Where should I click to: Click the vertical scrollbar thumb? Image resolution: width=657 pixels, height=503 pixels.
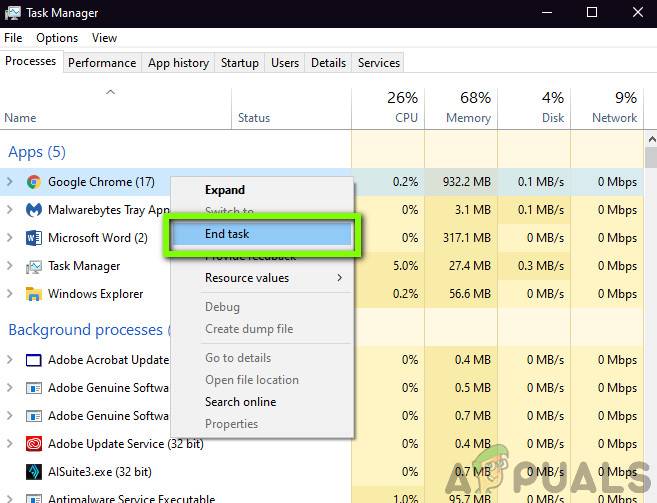point(651,158)
